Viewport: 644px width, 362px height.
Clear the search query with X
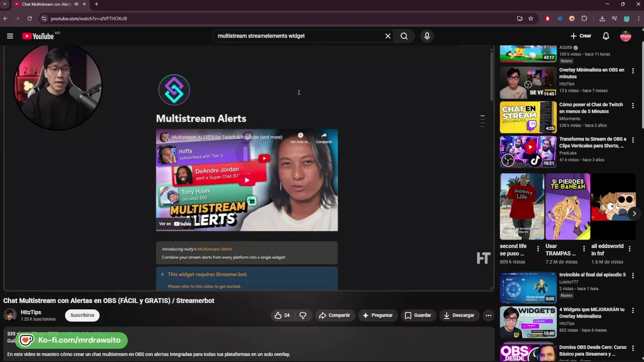(388, 36)
